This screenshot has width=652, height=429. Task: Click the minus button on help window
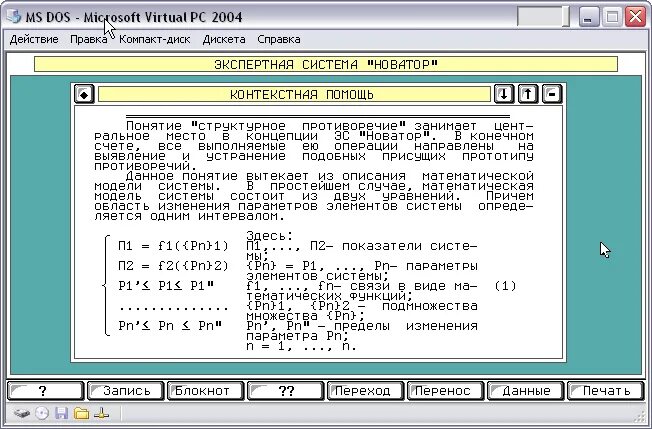coord(552,94)
